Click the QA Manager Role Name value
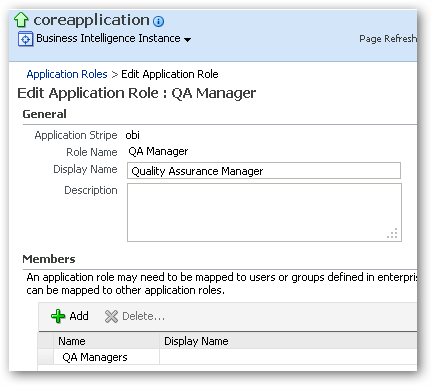 [x=158, y=151]
